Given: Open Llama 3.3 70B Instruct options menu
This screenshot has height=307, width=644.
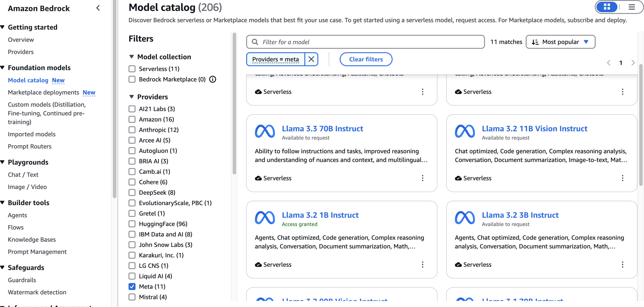Looking at the screenshot, I should (x=422, y=178).
